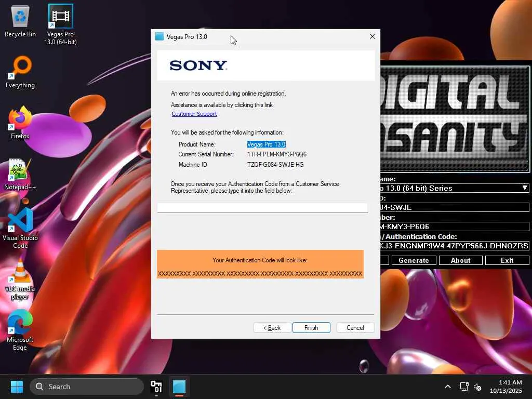Click the highlighted Vegas Pro 13.0 product name
532x399 pixels.
click(267, 144)
